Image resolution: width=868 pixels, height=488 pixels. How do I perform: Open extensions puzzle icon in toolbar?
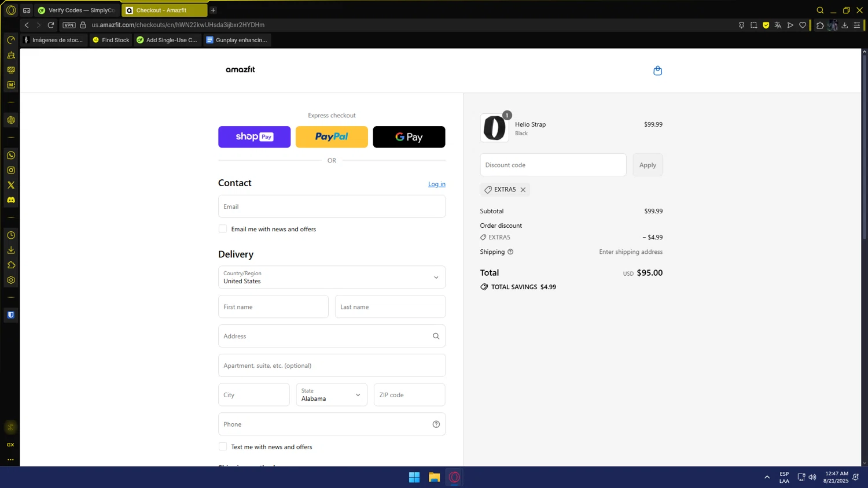coord(820,25)
